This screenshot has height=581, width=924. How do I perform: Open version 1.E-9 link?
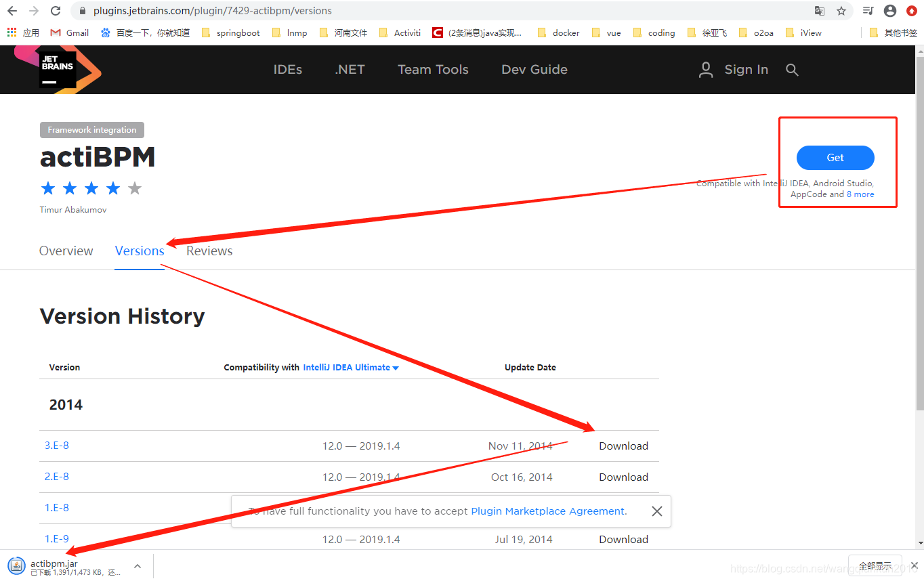[x=57, y=539]
